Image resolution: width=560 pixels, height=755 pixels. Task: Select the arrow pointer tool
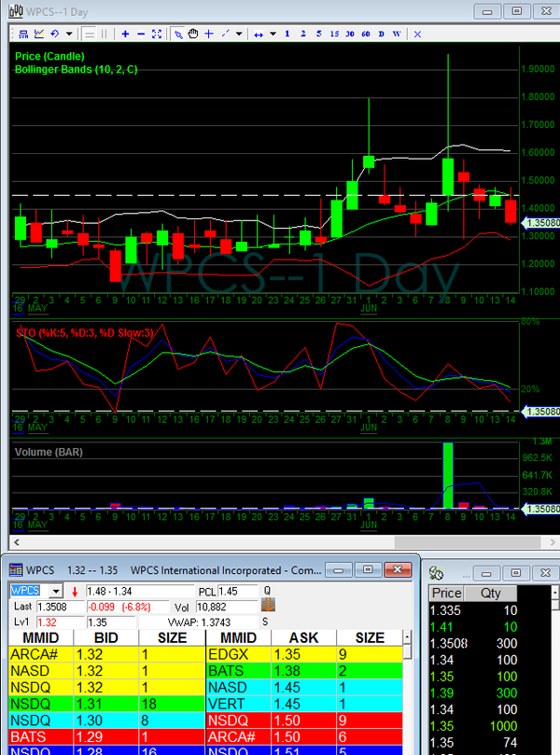(177, 34)
